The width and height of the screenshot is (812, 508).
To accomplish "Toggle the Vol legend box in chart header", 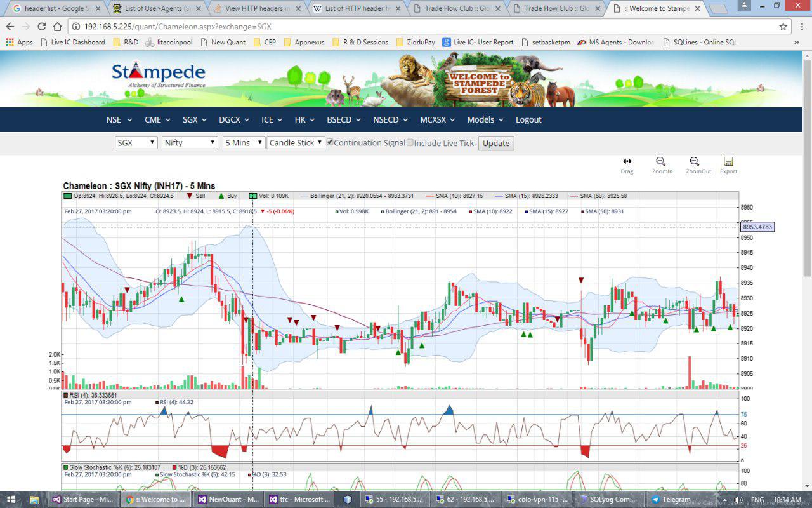I will click(253, 196).
